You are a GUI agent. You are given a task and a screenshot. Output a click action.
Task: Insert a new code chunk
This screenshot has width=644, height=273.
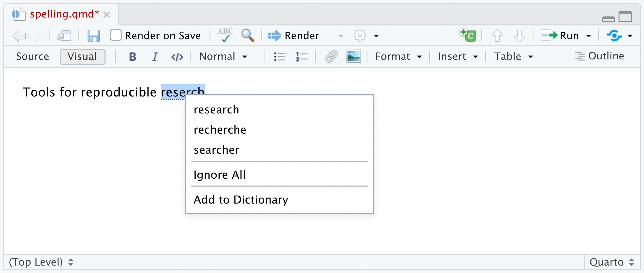coord(468,36)
